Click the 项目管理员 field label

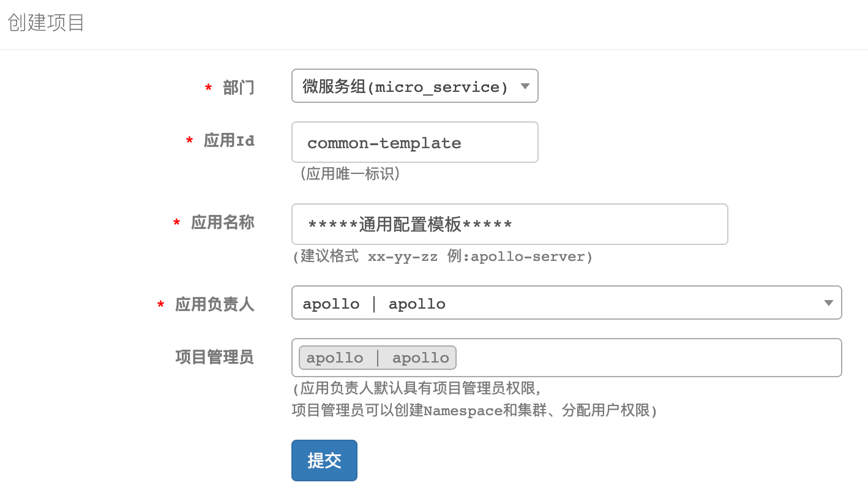(x=214, y=357)
